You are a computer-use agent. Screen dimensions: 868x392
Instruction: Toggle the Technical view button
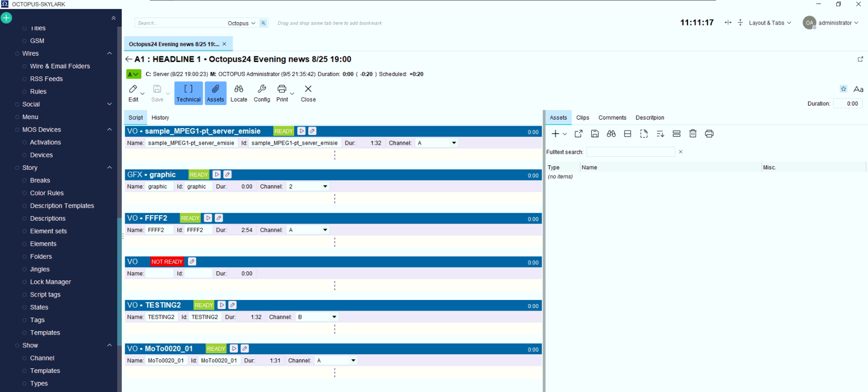coord(189,93)
